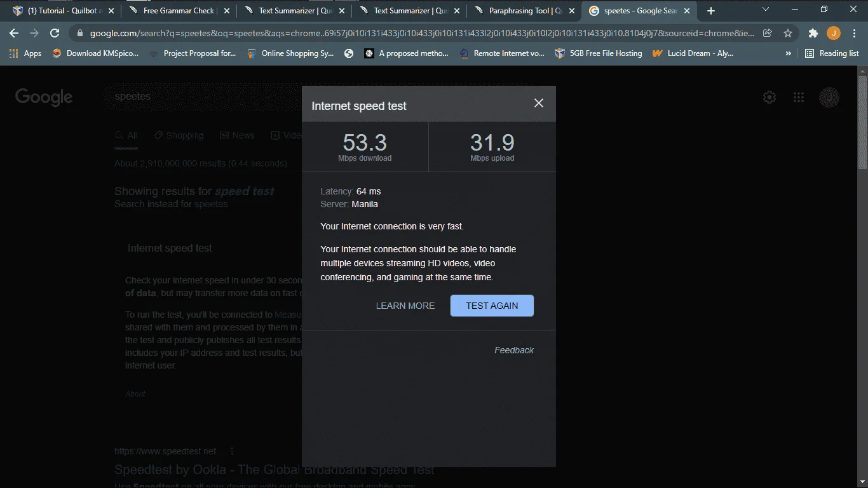The height and width of the screenshot is (488, 868).
Task: Open the Lucid Dream - Aly... bookmark
Action: click(693, 53)
